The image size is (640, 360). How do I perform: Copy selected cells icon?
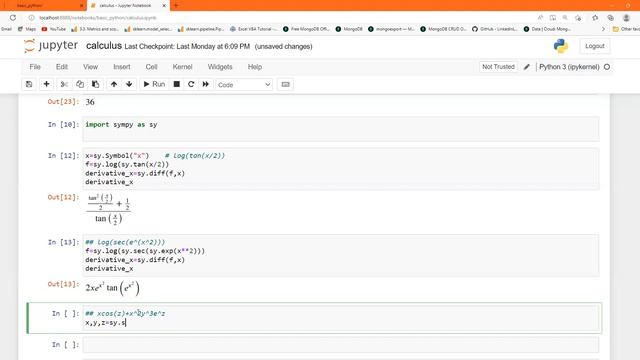click(80, 84)
